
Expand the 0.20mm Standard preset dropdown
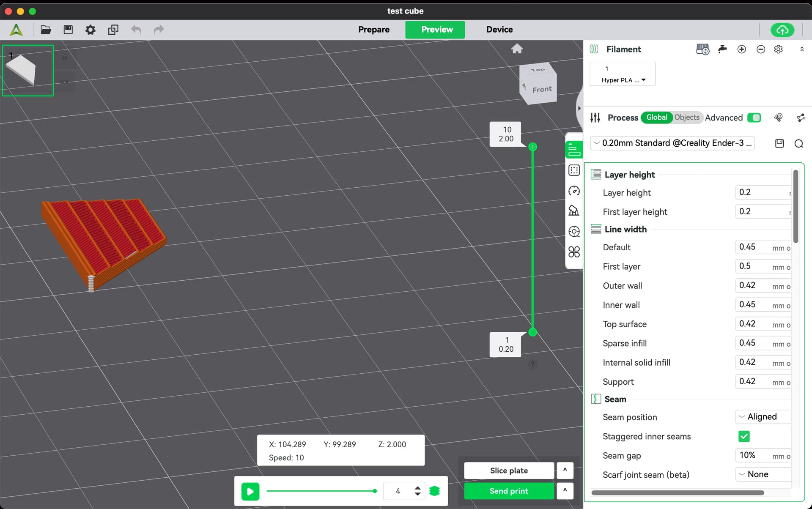coord(672,143)
